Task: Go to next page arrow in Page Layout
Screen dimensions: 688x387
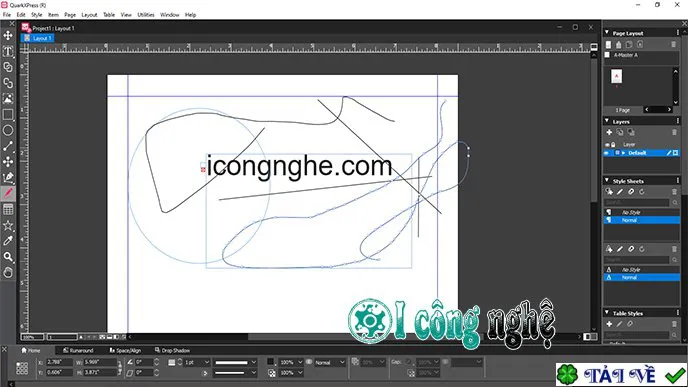Action: 669,109
